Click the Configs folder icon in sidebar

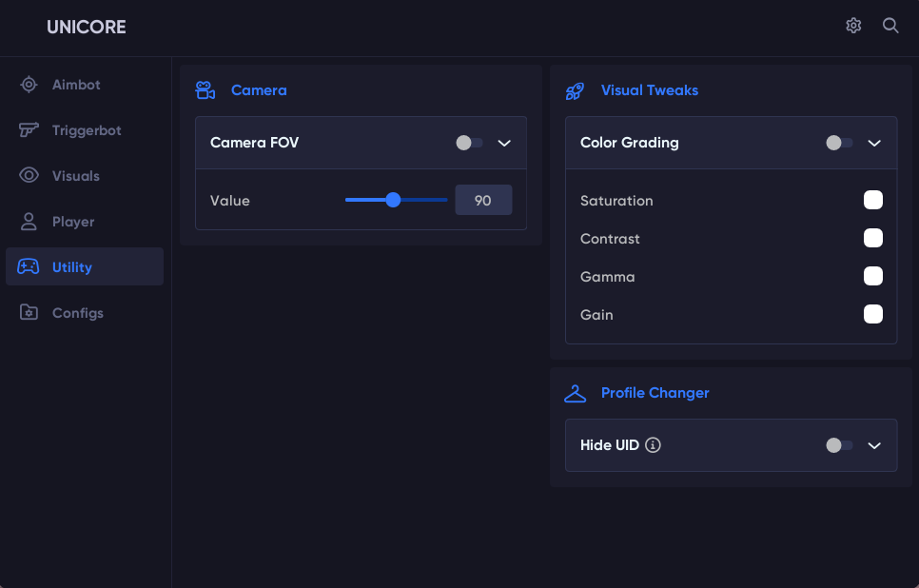tap(29, 313)
